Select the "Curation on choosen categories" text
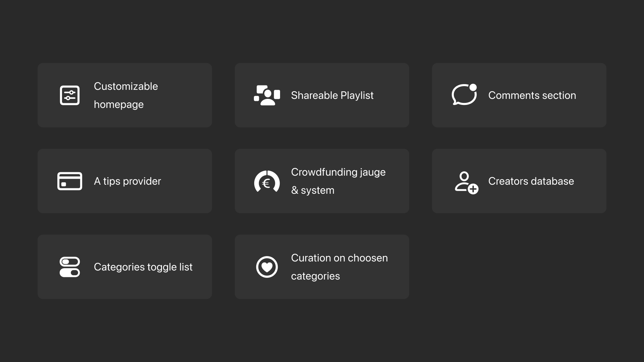 339,267
